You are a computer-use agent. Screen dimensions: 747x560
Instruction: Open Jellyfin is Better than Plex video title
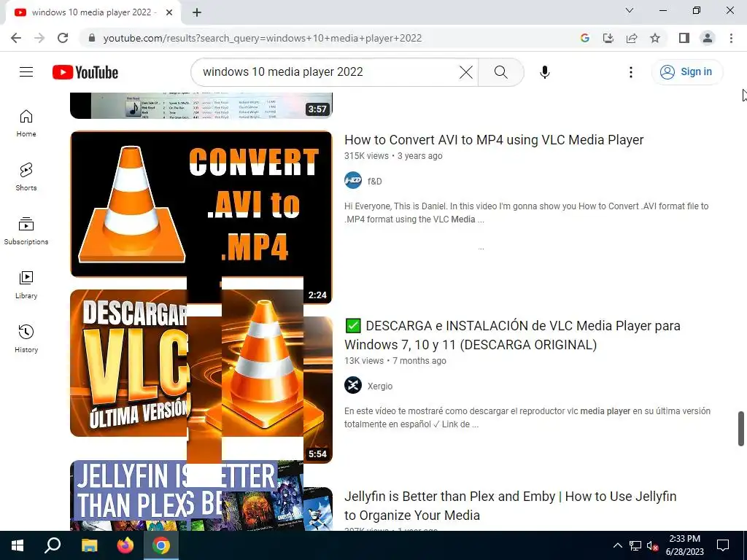coord(510,505)
